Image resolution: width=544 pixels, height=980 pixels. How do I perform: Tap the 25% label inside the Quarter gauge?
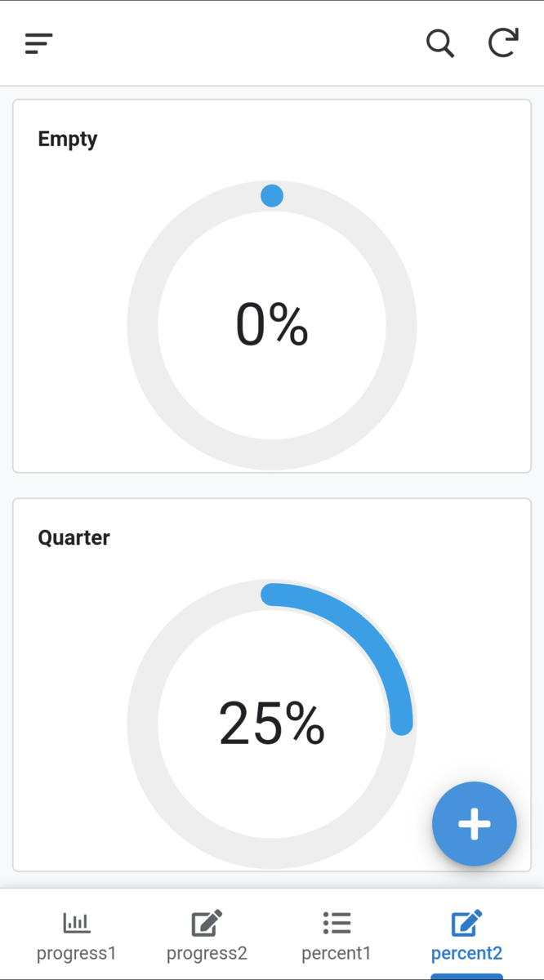tap(272, 722)
